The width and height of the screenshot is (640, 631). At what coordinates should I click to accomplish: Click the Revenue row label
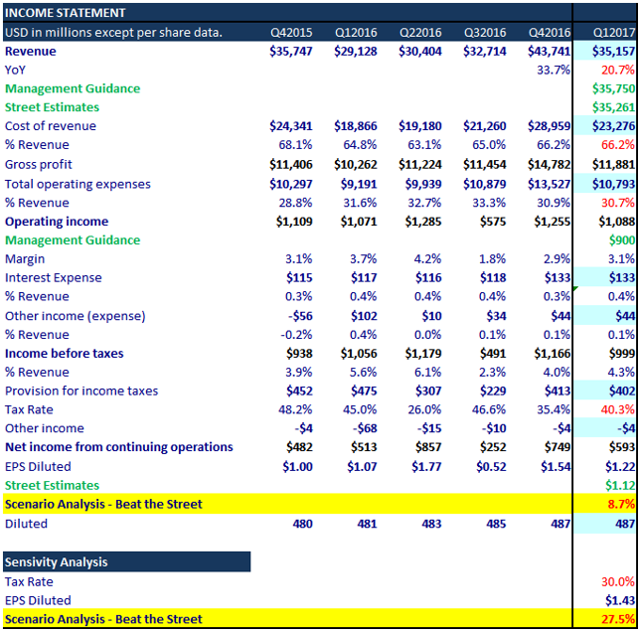[x=31, y=51]
